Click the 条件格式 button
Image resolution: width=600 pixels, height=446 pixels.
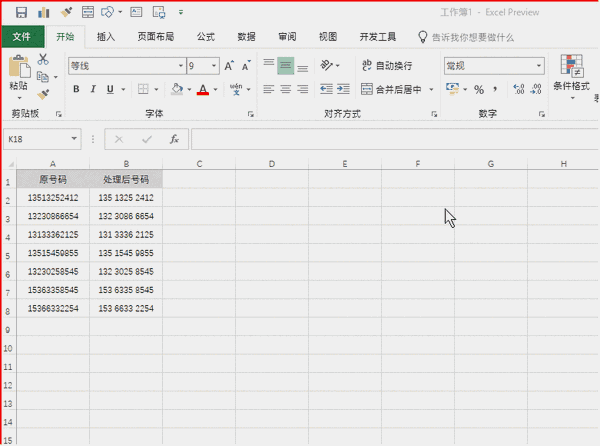[572, 77]
